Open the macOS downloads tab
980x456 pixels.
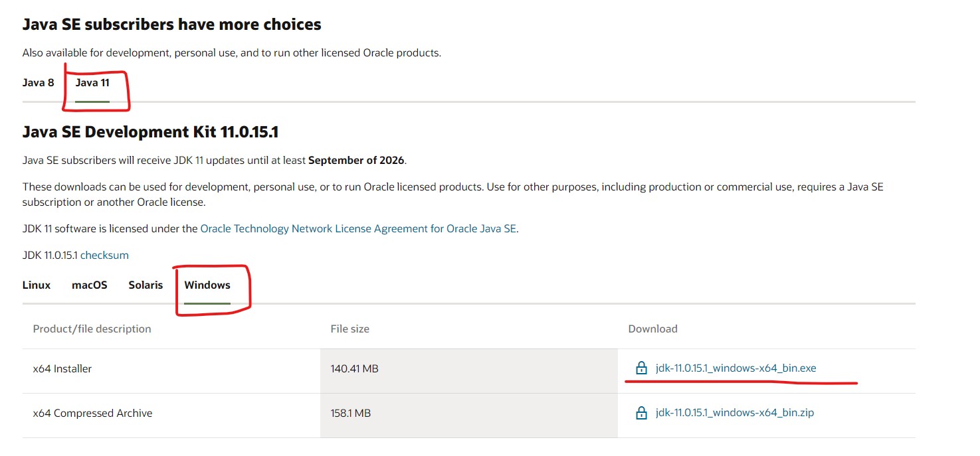point(90,285)
